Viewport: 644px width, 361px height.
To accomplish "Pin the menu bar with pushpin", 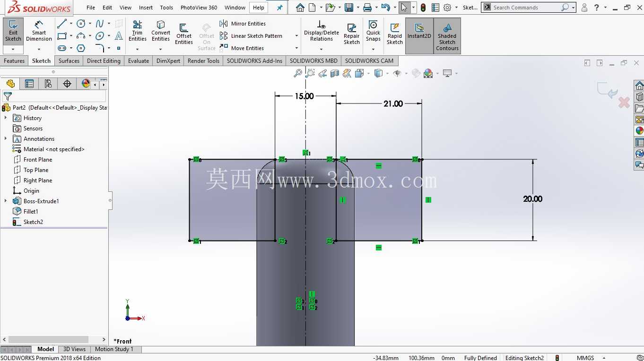I will 280,8.
